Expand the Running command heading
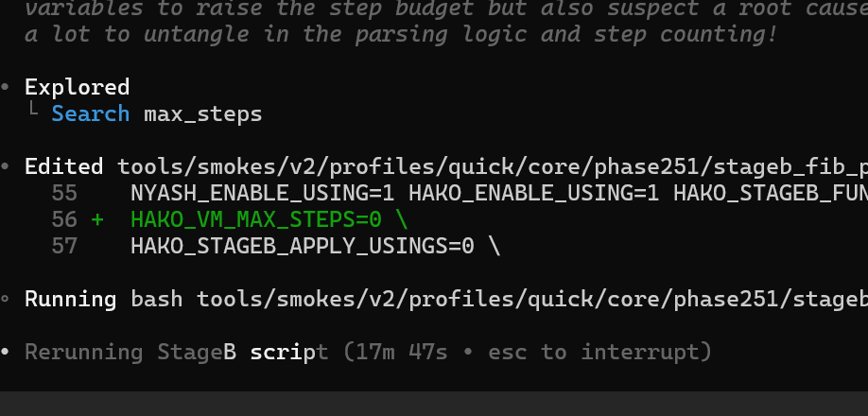The width and height of the screenshot is (868, 416). pyautogui.click(x=70, y=300)
